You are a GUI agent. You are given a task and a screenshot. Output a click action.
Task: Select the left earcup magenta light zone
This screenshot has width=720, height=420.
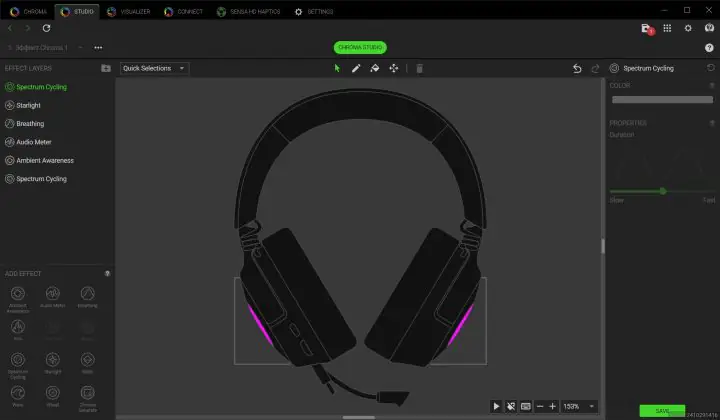click(260, 324)
